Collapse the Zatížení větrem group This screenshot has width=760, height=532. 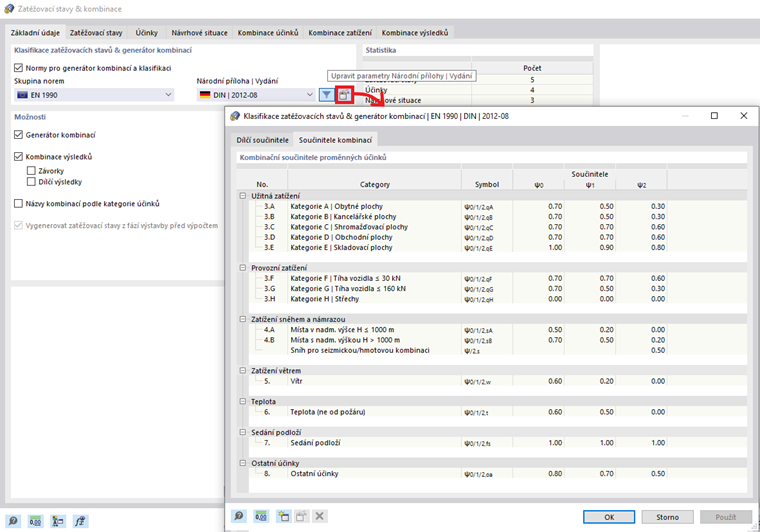pos(243,370)
